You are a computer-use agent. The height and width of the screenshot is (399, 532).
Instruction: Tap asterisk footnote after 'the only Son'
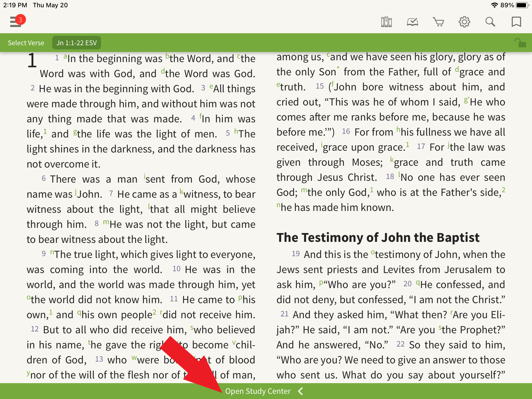pyautogui.click(x=338, y=68)
